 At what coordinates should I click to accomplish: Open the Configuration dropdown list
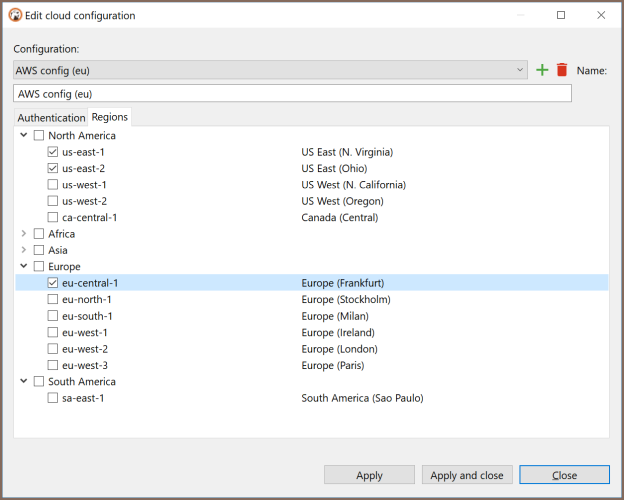(520, 70)
